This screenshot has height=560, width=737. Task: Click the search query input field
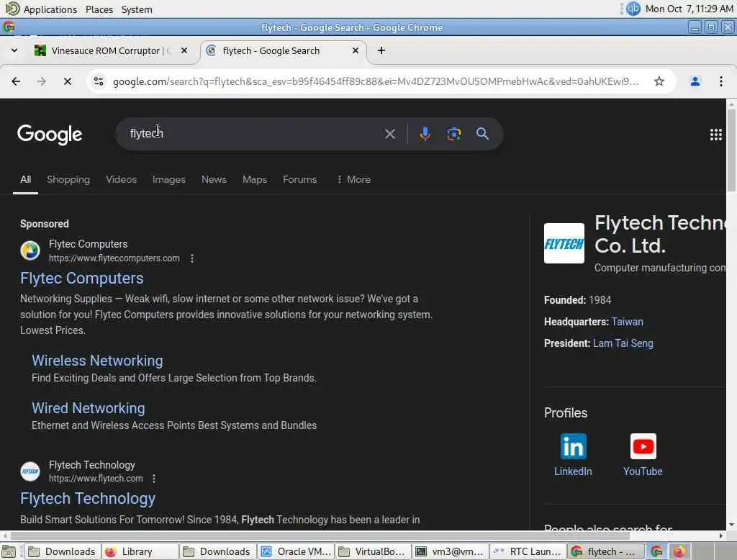point(254,134)
